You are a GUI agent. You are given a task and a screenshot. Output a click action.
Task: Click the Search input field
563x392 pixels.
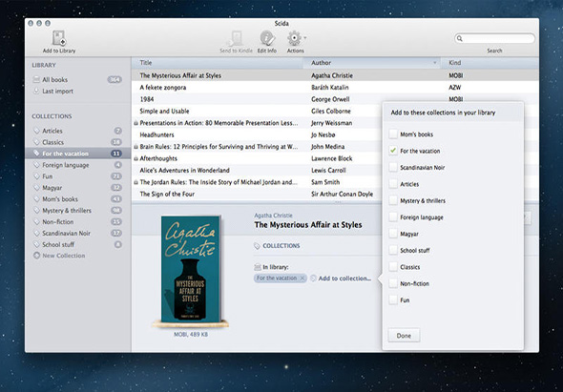tap(494, 38)
